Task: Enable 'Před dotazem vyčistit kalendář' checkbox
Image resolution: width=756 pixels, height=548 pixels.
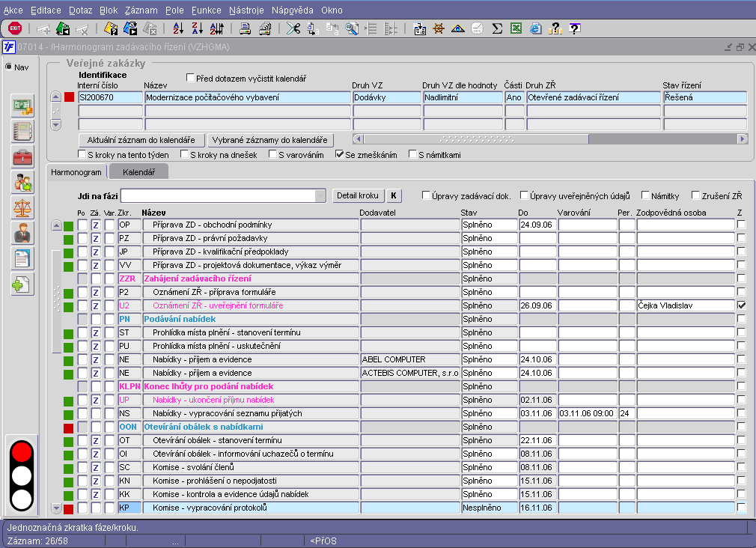Action: click(190, 78)
